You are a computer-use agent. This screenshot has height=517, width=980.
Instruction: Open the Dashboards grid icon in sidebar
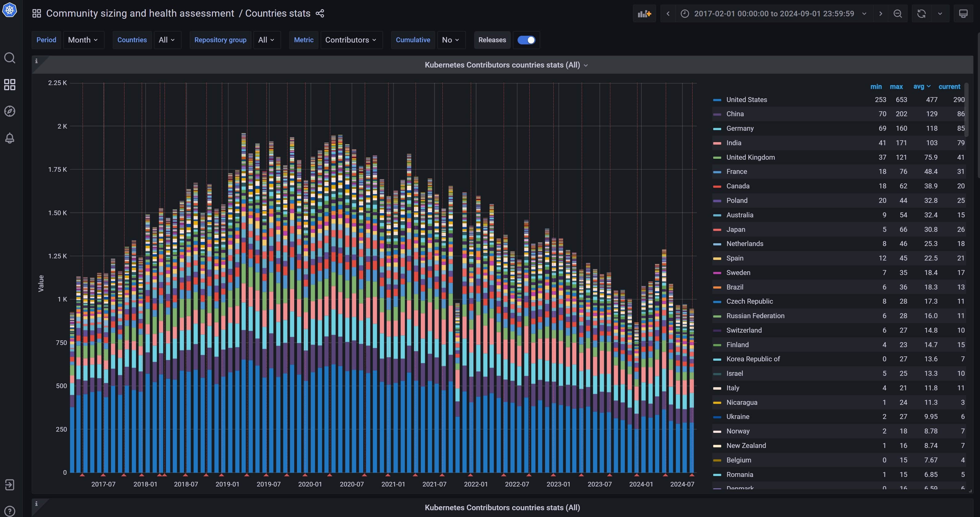tap(10, 84)
